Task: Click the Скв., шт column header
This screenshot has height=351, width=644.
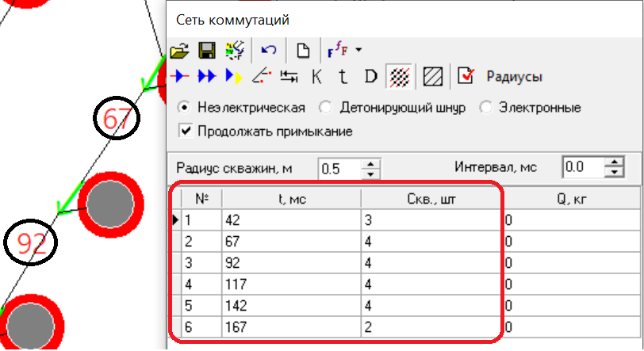Action: 431,199
